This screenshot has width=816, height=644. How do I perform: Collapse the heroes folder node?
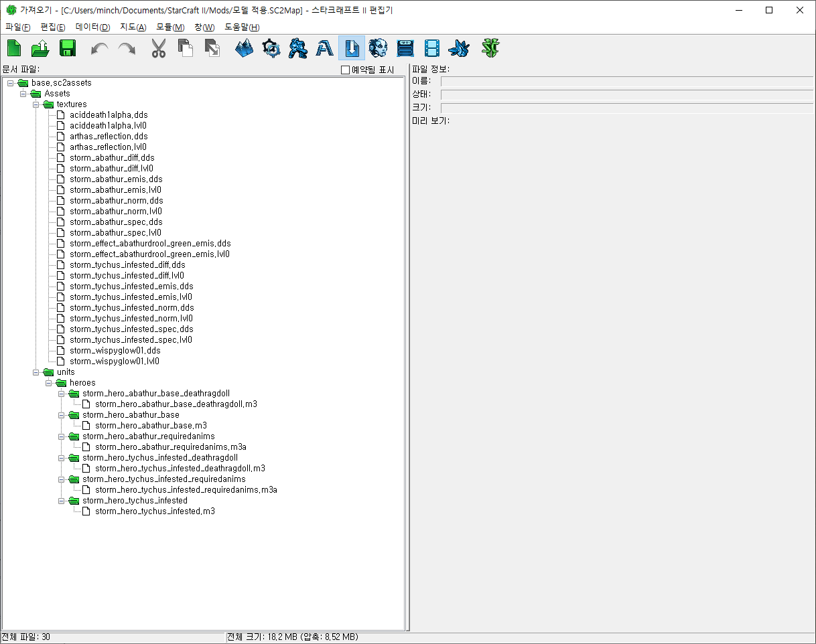49,383
